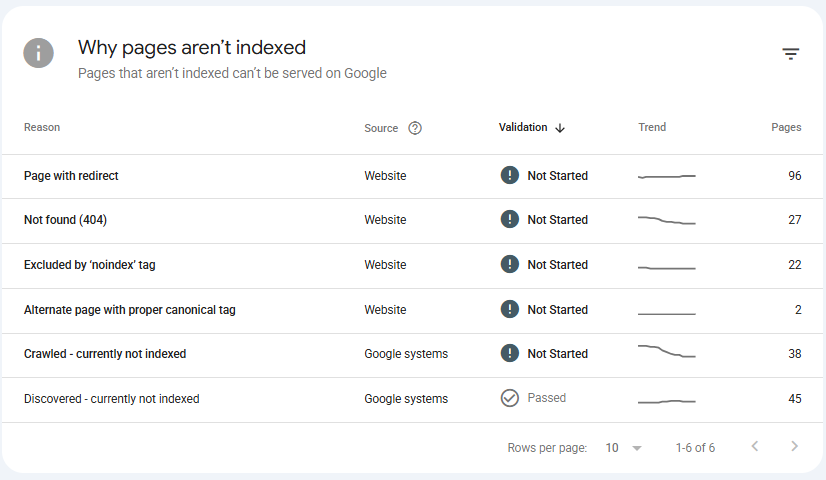Click the status icon for Crawled - currently not indexed
Viewport: 826px width, 480px height.
(x=509, y=353)
